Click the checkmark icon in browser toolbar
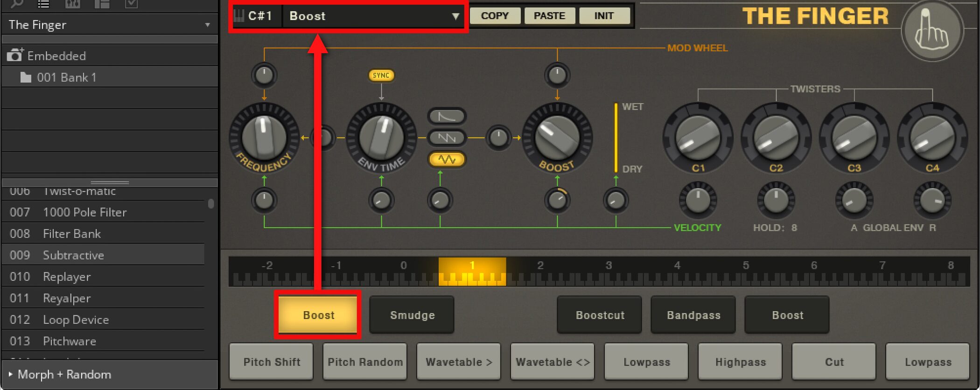The width and height of the screenshot is (980, 390). click(131, 4)
